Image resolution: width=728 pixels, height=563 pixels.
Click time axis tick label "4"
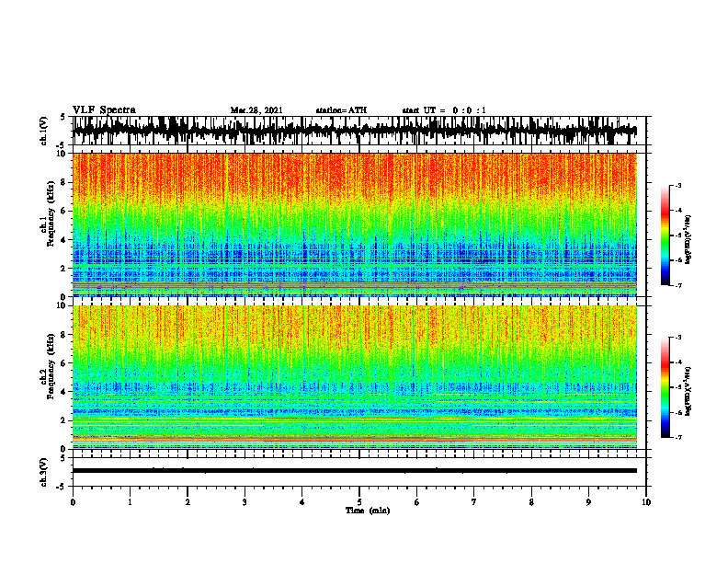click(302, 502)
